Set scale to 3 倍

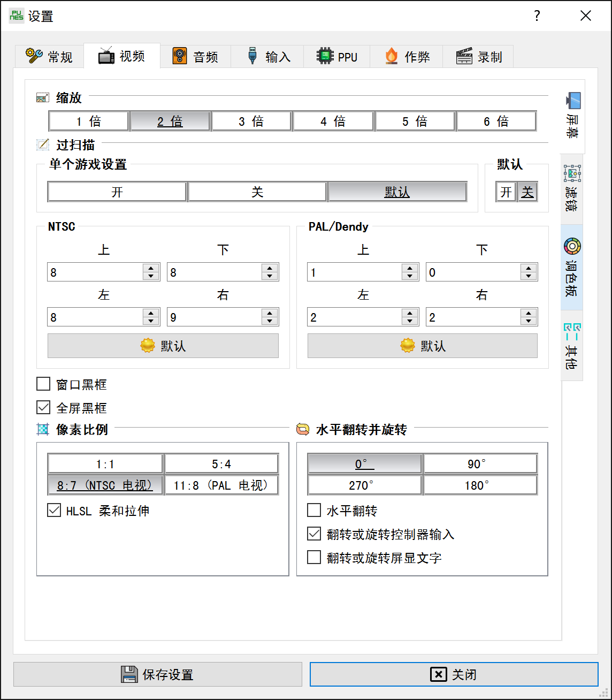click(x=251, y=121)
